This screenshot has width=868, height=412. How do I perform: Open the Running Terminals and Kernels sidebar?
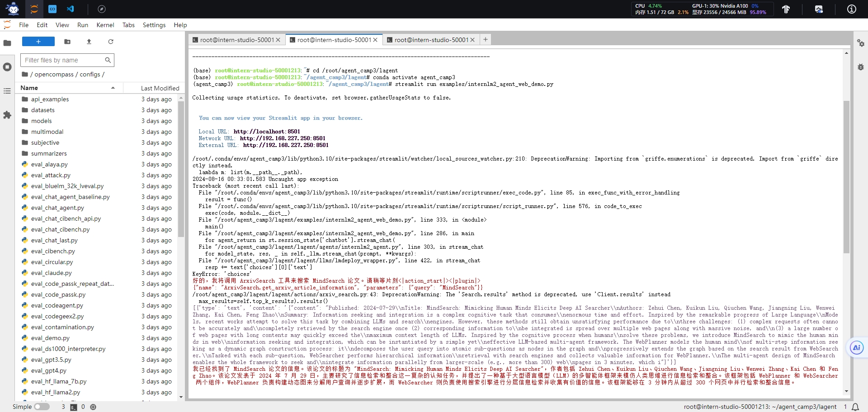coord(7,67)
